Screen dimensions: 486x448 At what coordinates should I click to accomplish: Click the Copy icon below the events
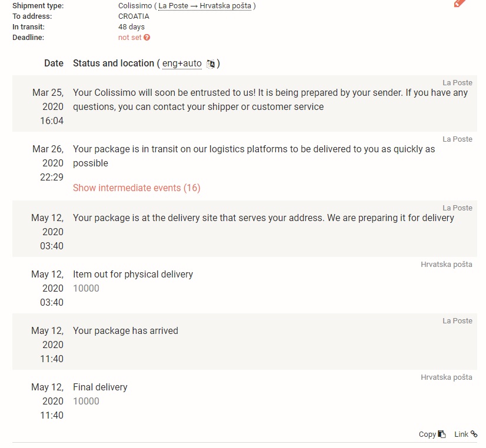(x=442, y=434)
